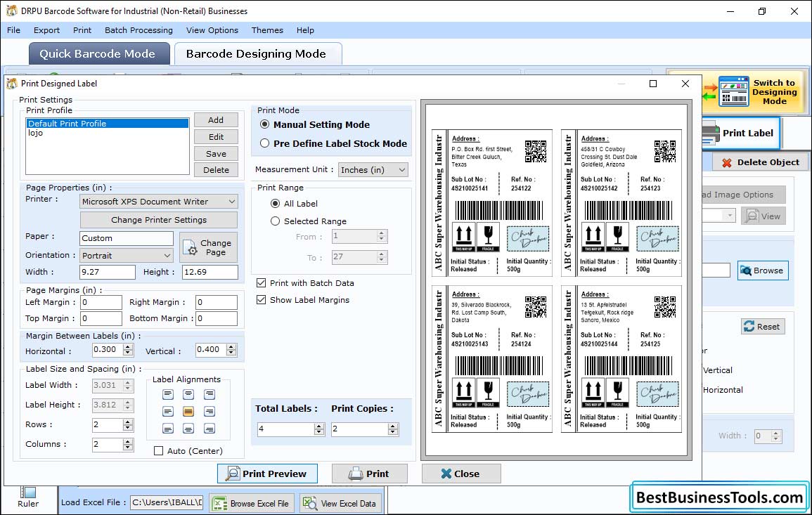Open the Batch Processing menu
This screenshot has height=515, width=812.
138,30
